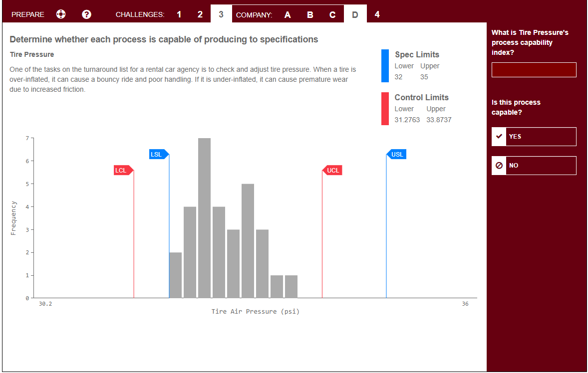
Task: Click the x-axis maximum label 36
Action: [x=465, y=304]
